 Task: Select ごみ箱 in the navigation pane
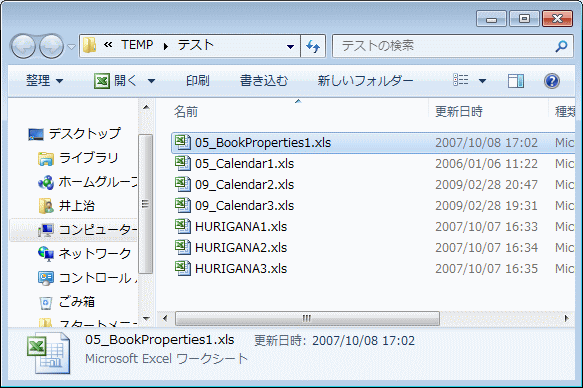click(x=77, y=302)
